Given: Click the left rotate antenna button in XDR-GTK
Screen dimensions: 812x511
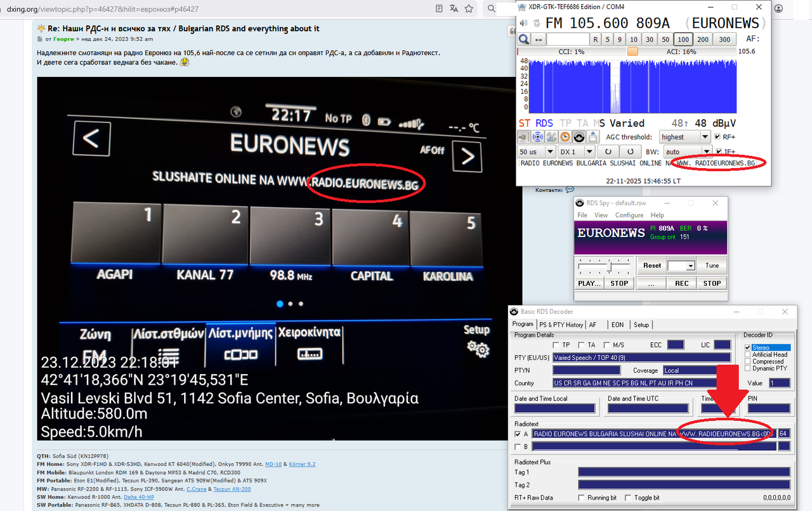Looking at the screenshot, I should coord(608,152).
